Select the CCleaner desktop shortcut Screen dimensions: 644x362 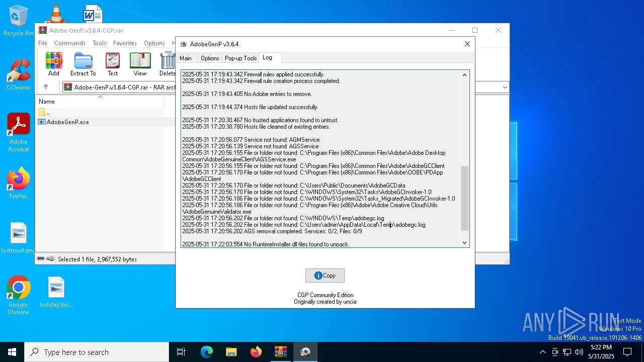(x=19, y=75)
